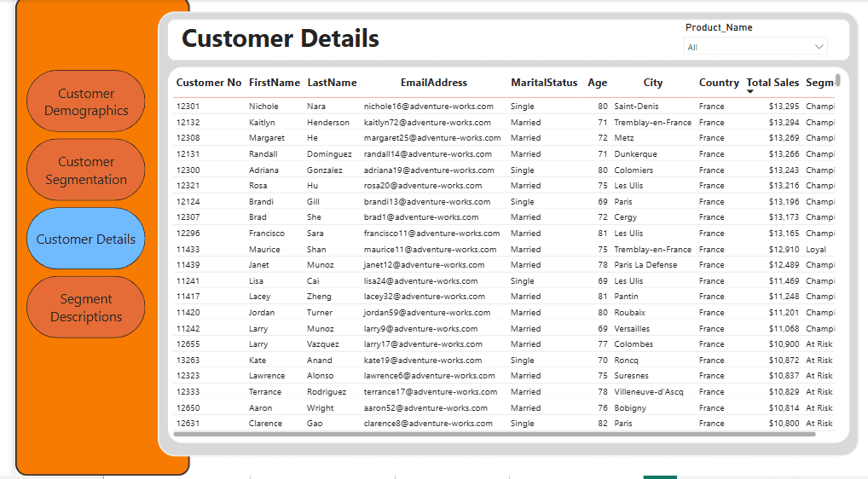Image resolution: width=868 pixels, height=479 pixels.
Task: Click first name Kate
Action: (x=258, y=360)
